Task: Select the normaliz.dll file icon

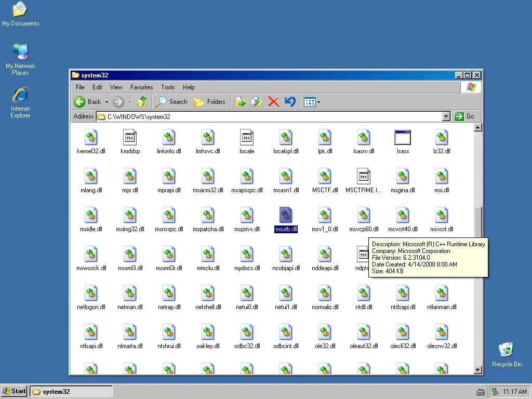Action: (x=325, y=294)
